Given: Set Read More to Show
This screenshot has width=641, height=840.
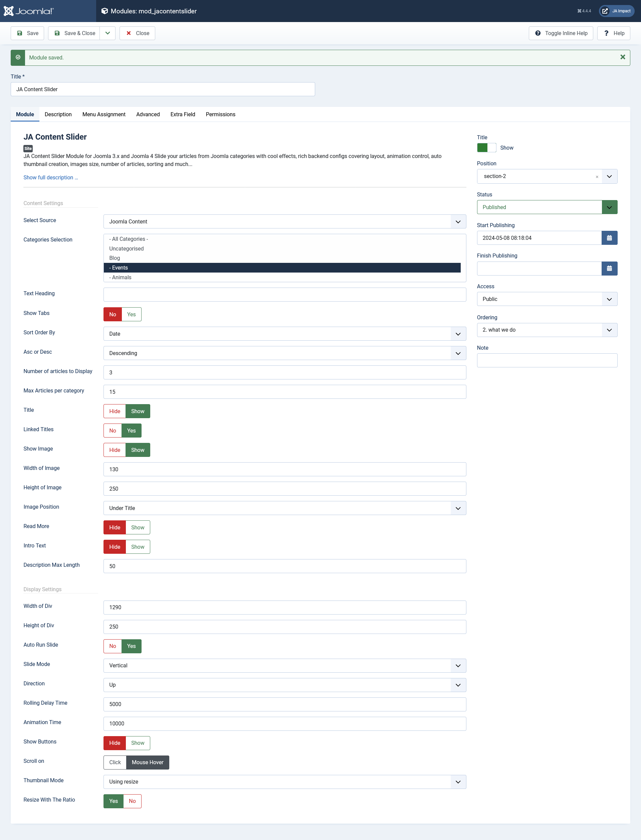Looking at the screenshot, I should [137, 527].
